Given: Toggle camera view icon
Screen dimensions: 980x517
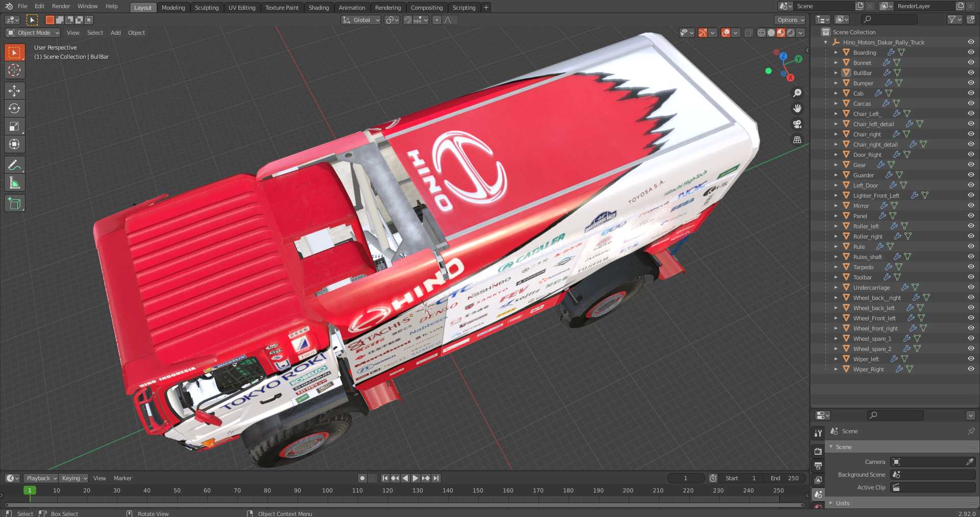Looking at the screenshot, I should click(x=797, y=124).
